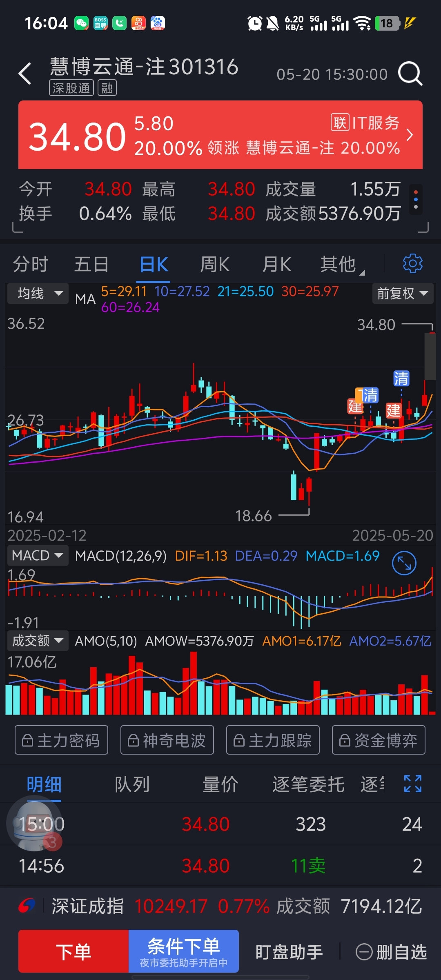This screenshot has height=980, width=441.
Task: Tap the red 下单 order button
Action: tap(73, 951)
